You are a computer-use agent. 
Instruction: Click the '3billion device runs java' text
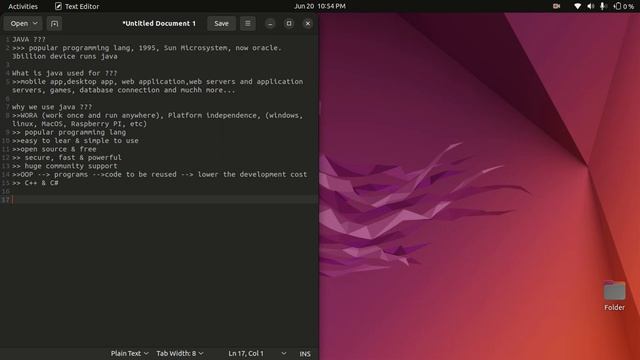coord(64,56)
